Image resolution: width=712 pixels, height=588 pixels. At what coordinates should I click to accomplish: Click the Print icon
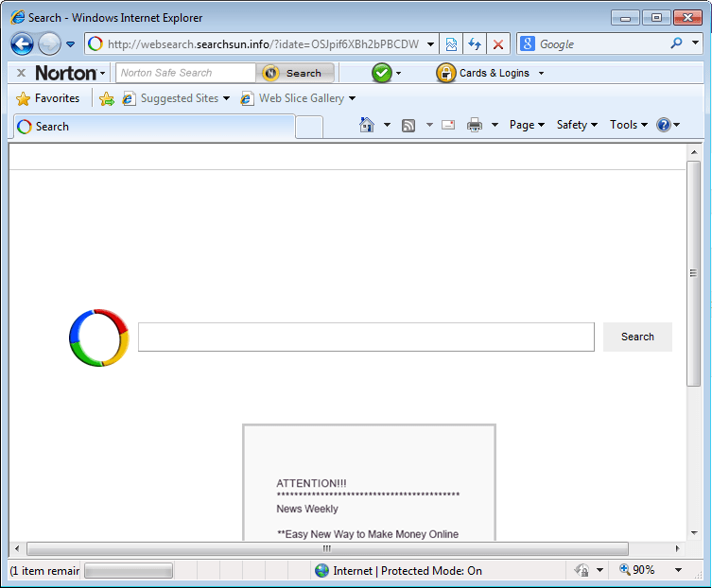(x=475, y=125)
